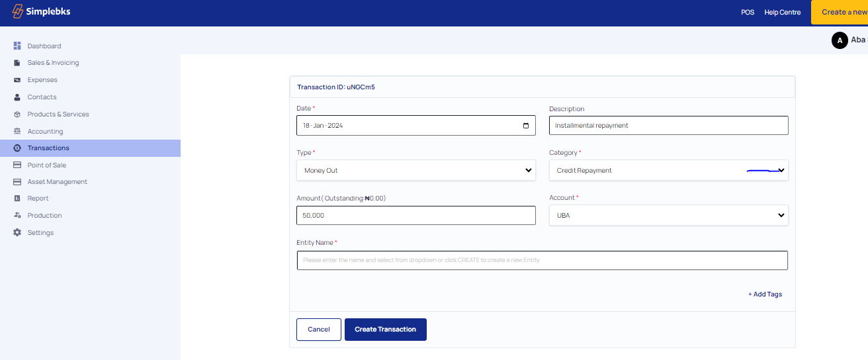Image resolution: width=868 pixels, height=360 pixels.
Task: Click the Cancel button
Action: click(x=319, y=330)
